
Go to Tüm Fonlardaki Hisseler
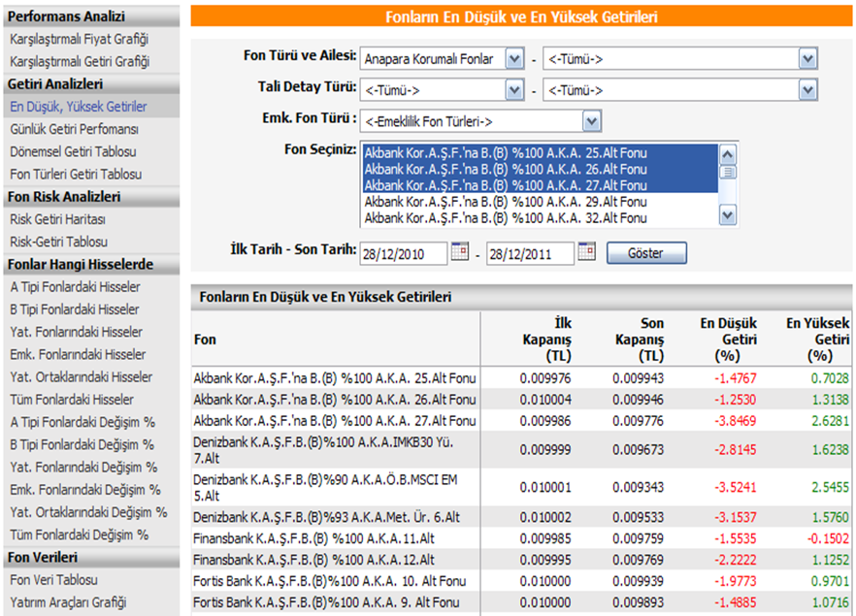(72, 400)
